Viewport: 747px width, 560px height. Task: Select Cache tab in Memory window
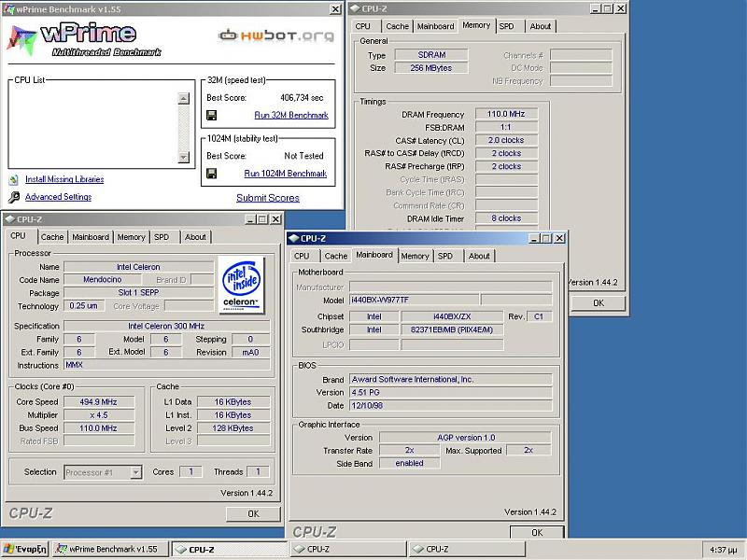398,27
